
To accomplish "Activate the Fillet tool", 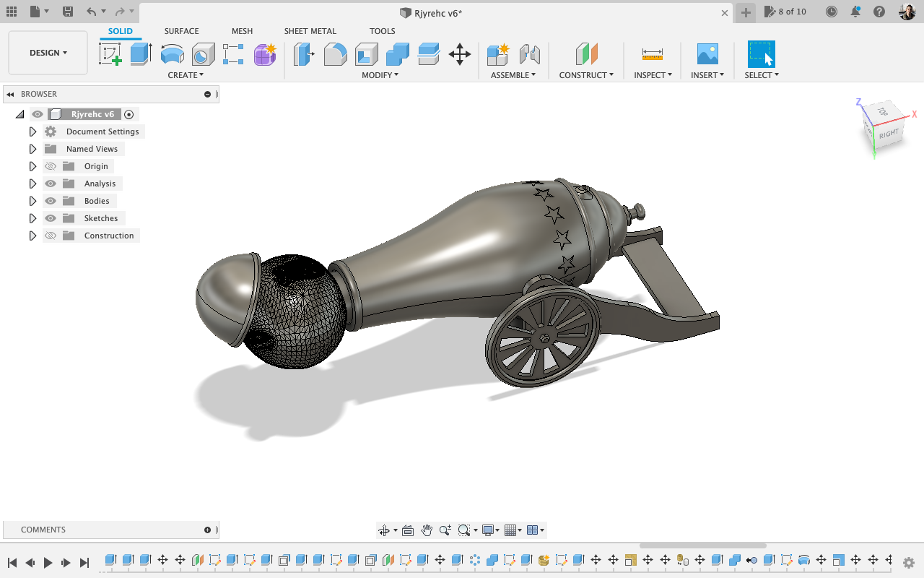I will 335,54.
